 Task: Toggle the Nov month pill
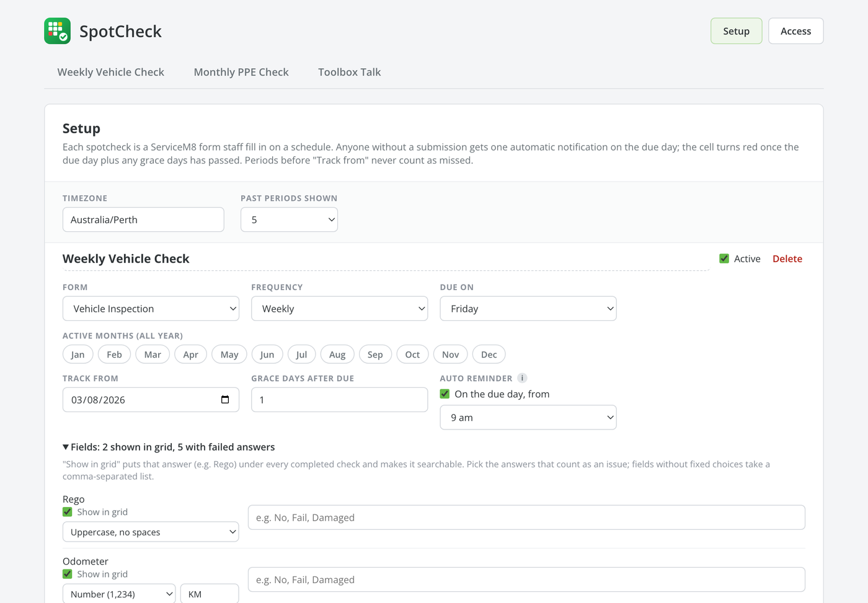(451, 354)
